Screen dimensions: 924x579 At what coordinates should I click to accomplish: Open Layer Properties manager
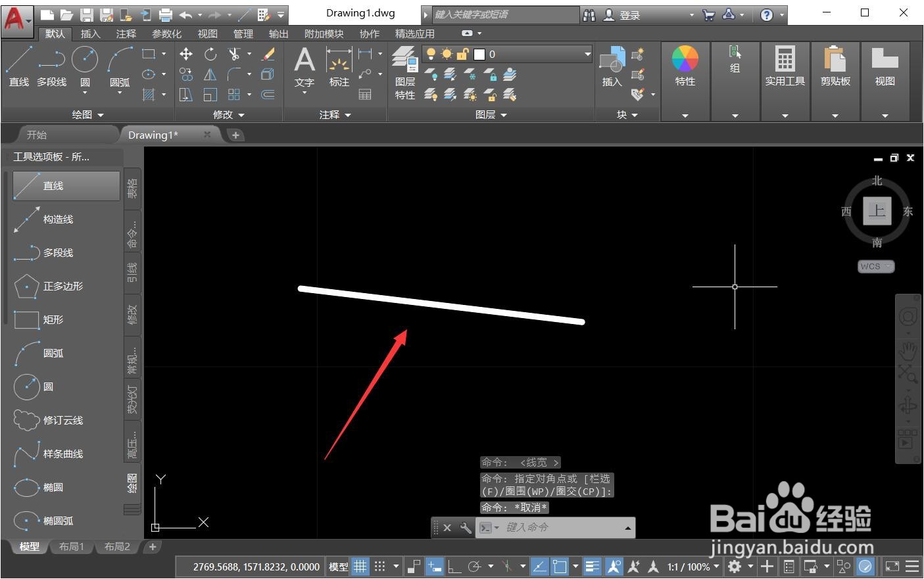tap(405, 73)
